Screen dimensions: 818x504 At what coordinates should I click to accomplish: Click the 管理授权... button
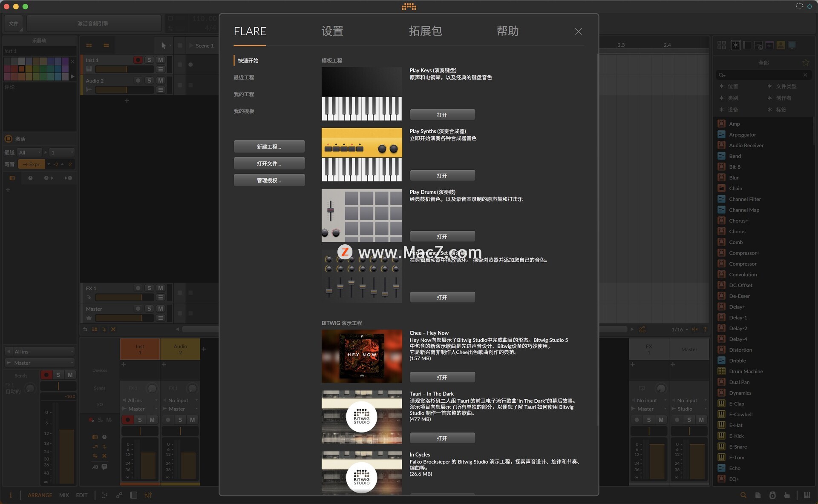(x=269, y=180)
